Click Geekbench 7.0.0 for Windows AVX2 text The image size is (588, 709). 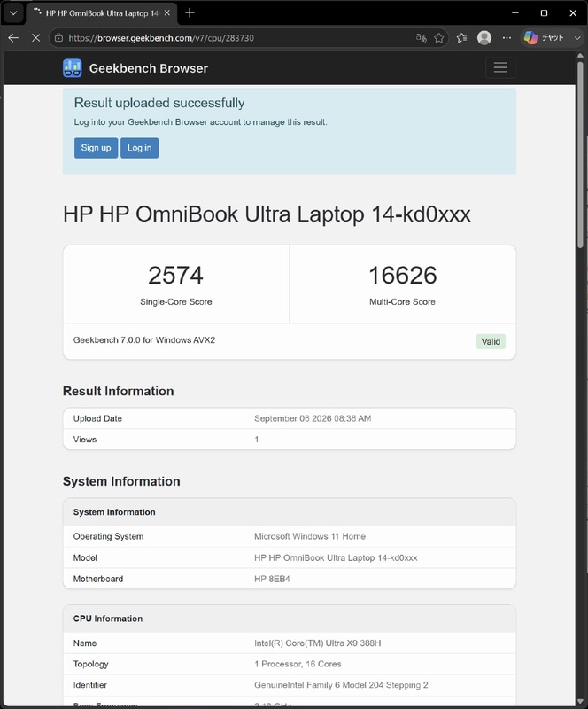coord(144,340)
